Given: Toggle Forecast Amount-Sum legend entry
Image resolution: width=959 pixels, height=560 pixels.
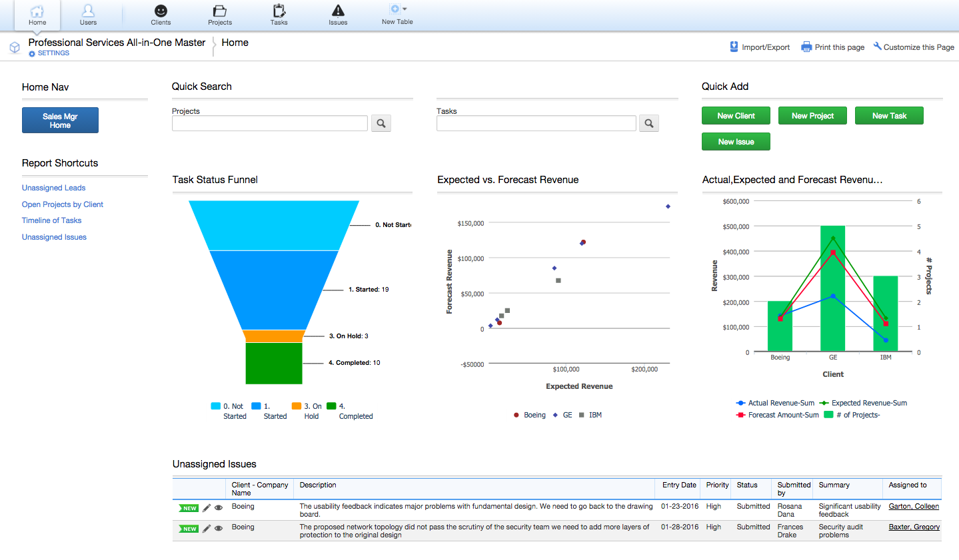Looking at the screenshot, I should point(777,415).
